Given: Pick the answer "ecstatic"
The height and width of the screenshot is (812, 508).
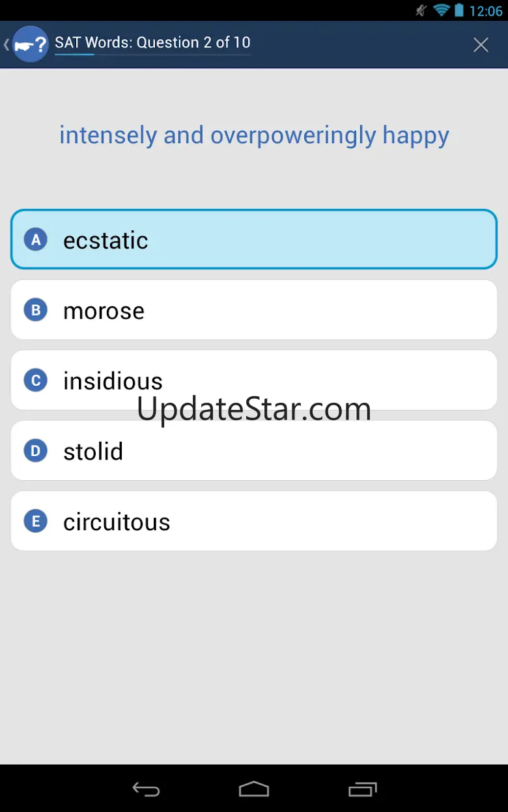Looking at the screenshot, I should tap(106, 240).
